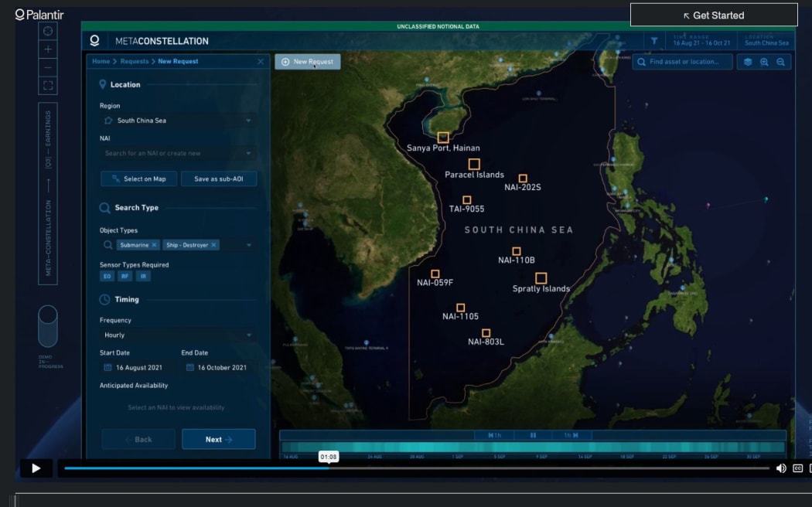Toggle the EO sensor type
Screen dimensions: 812x507
point(107,276)
